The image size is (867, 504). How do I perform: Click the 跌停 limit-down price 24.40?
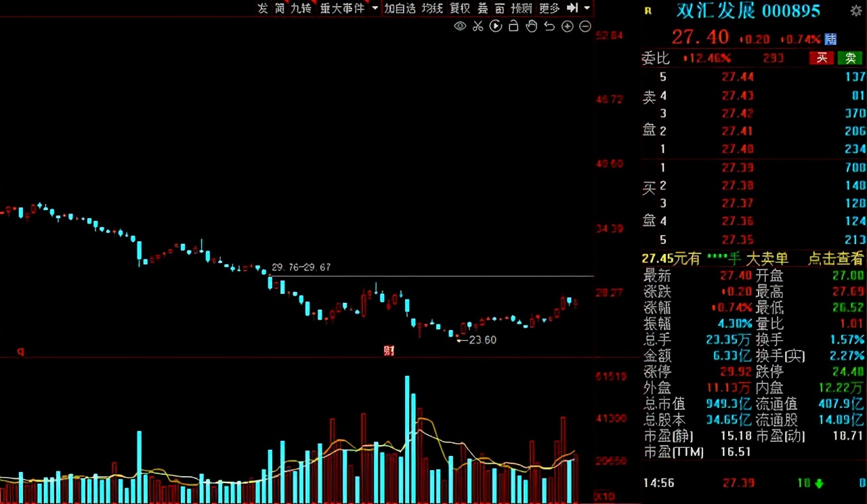847,371
